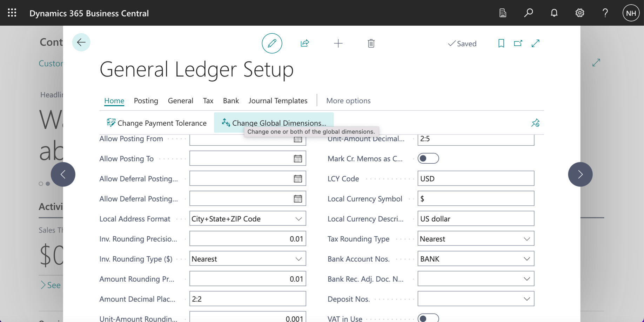Select the General tab

pyautogui.click(x=180, y=101)
